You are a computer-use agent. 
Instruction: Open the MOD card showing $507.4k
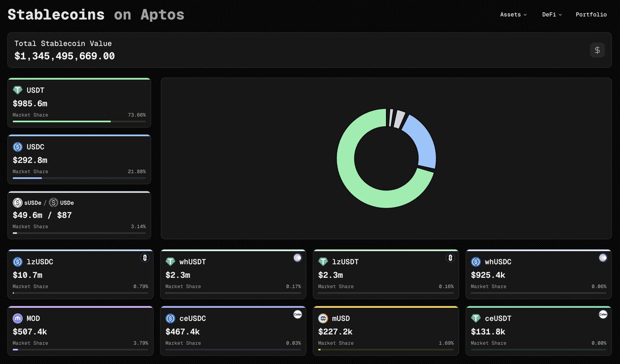point(81,331)
